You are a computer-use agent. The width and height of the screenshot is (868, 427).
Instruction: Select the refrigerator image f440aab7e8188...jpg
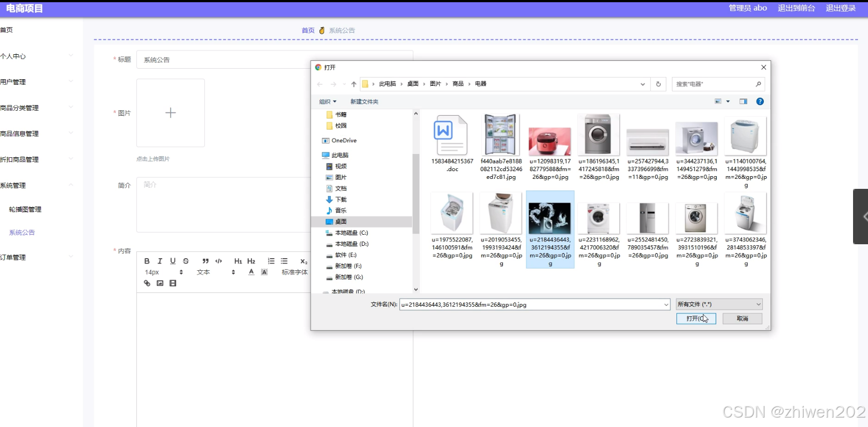[501, 147]
